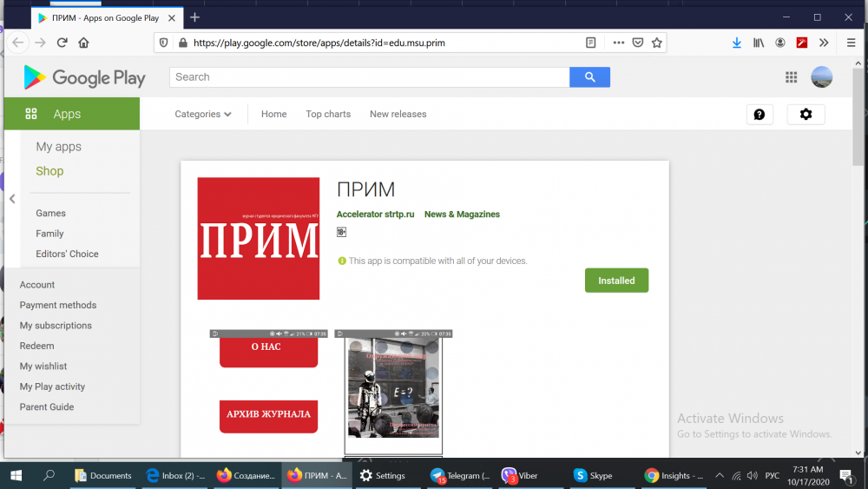Viewport: 868px width, 489px height.
Task: Click the red ПРИМ app icon
Action: point(259,239)
